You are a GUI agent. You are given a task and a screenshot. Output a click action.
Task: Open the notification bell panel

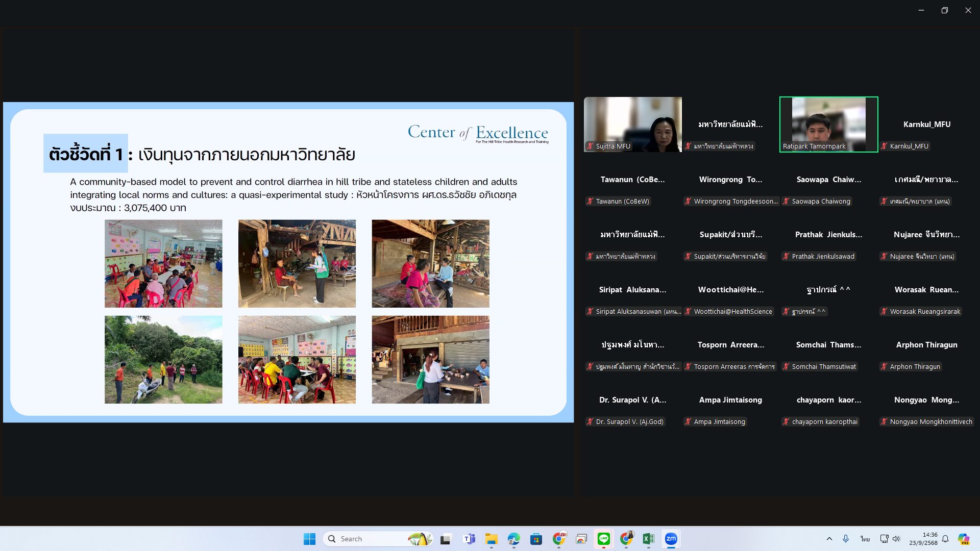tap(945, 539)
